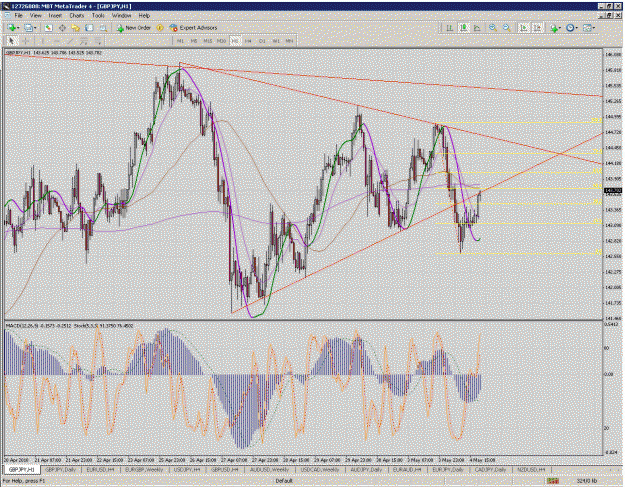Open the Templates dropdown
This screenshot has width=625, height=487.
coord(589,27)
